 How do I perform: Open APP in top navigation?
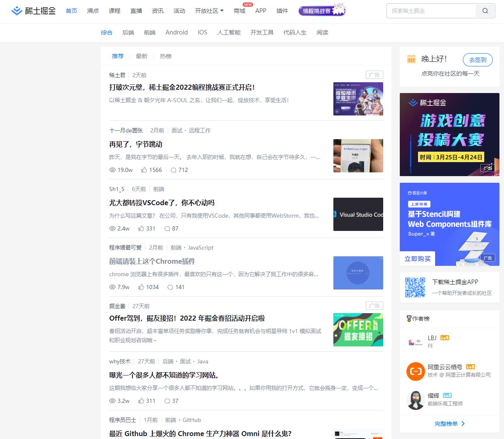coord(261,11)
